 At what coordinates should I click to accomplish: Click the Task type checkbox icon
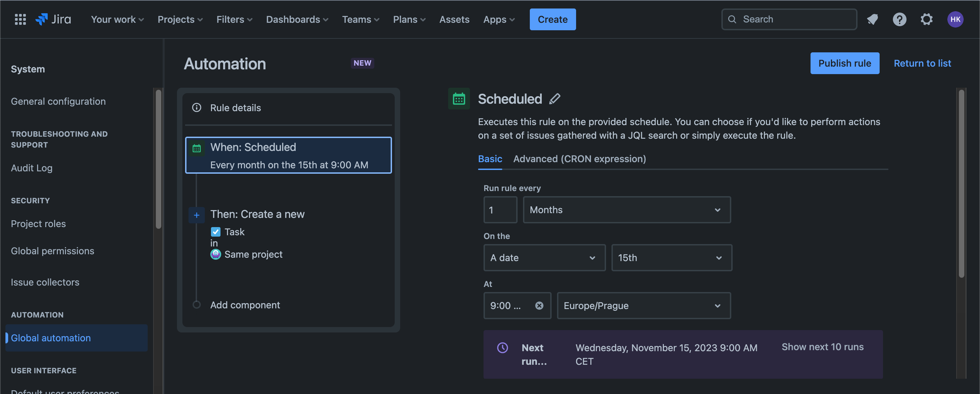[x=215, y=232]
